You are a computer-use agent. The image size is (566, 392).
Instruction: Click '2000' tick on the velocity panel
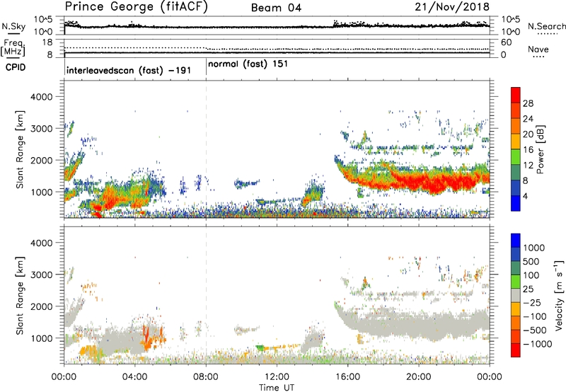coord(41,306)
